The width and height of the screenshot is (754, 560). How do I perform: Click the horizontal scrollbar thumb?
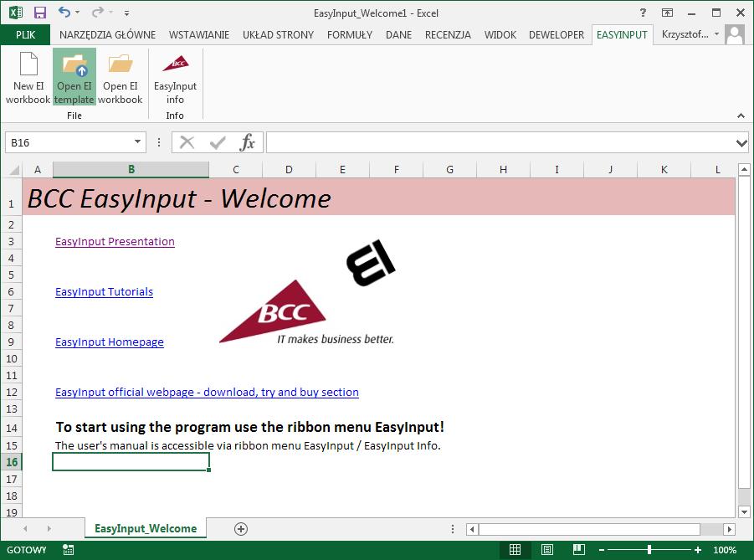click(589, 529)
